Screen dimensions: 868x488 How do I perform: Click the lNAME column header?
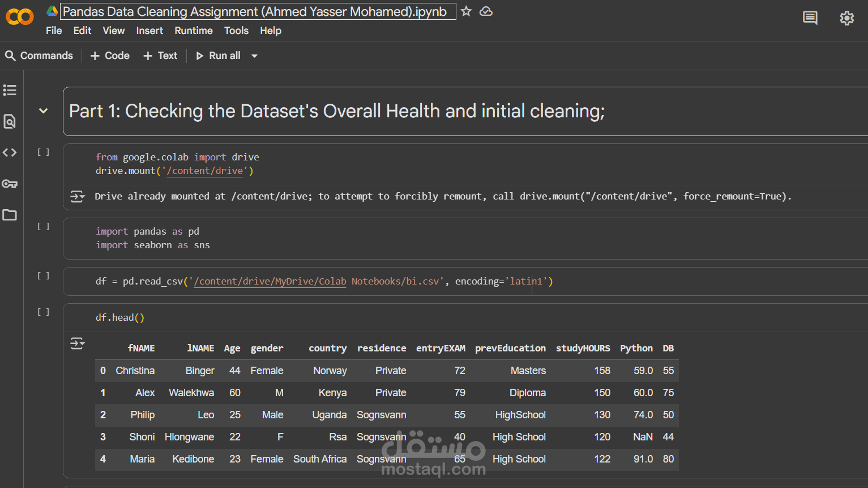[200, 349]
